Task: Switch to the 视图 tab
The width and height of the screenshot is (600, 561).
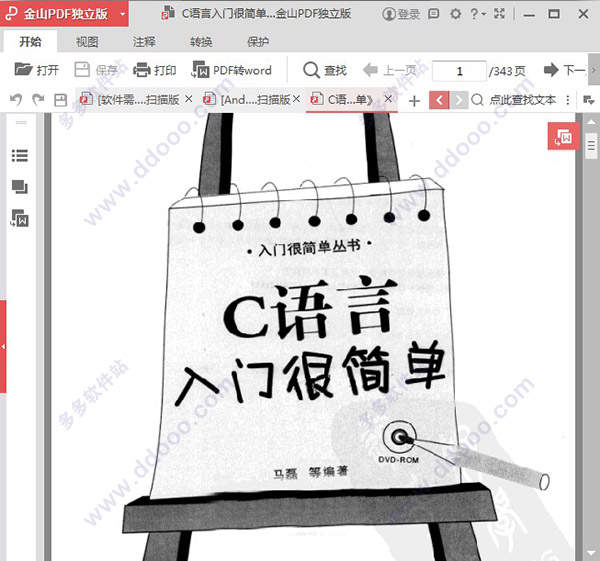Action: 87,41
